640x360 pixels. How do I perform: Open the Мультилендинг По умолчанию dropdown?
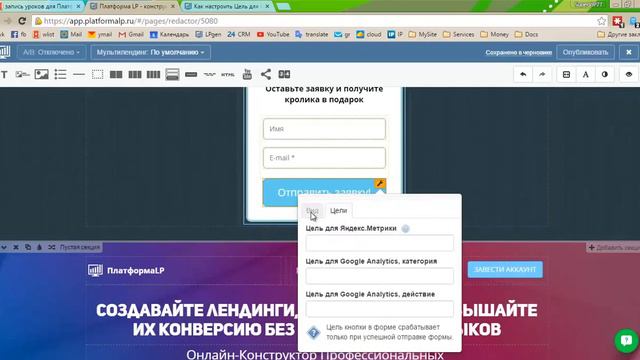[x=151, y=52]
